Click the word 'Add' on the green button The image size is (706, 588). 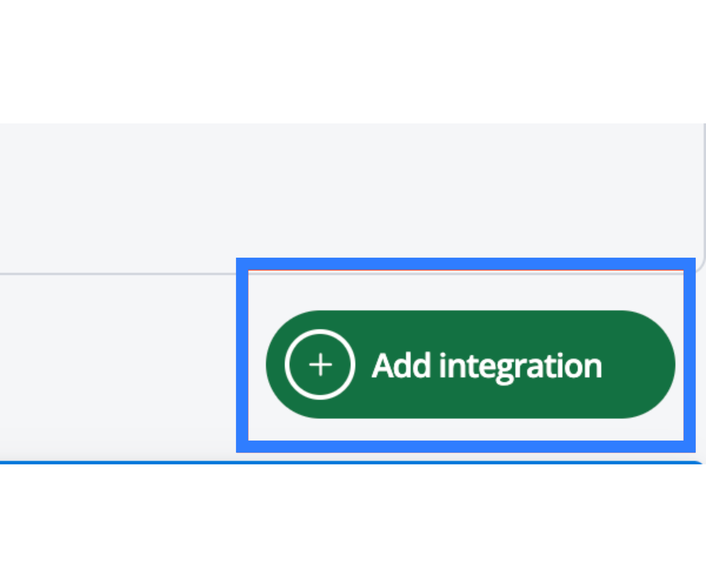[x=401, y=366]
